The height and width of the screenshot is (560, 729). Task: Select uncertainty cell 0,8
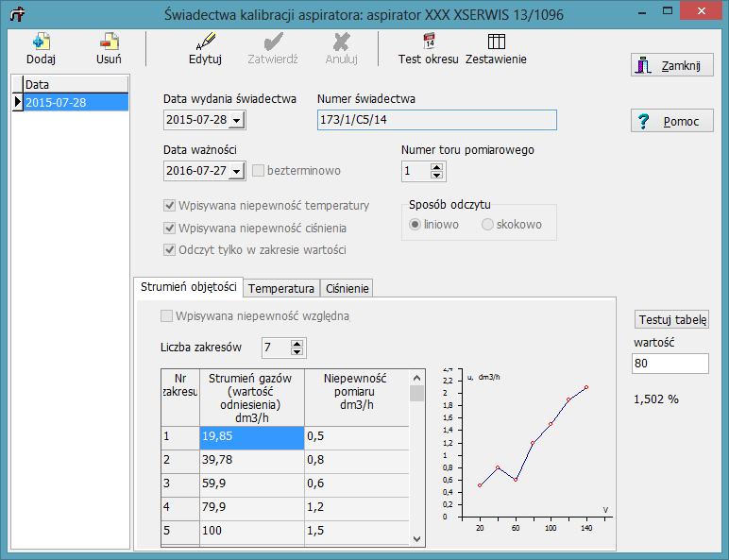[x=357, y=461]
